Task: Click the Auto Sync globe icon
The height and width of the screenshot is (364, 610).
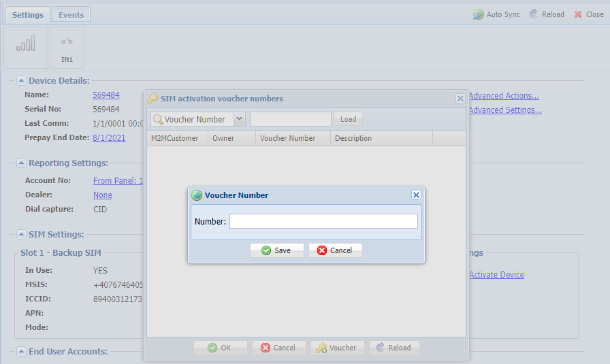Action: (x=478, y=14)
